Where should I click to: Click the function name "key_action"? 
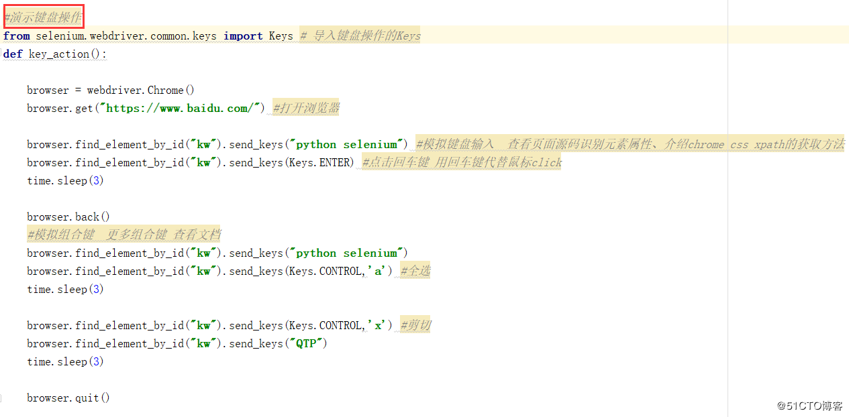[58, 54]
